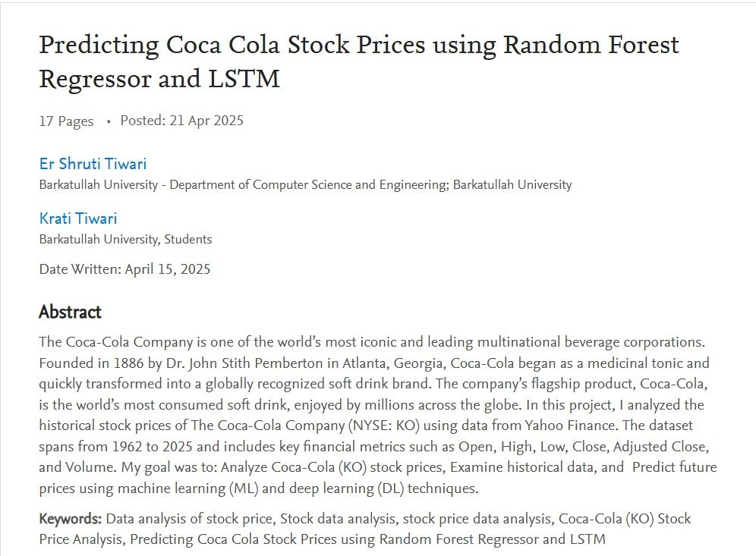Open Krati Tiwari's author profile link
Screen dimensions: 756x556
[x=78, y=218]
